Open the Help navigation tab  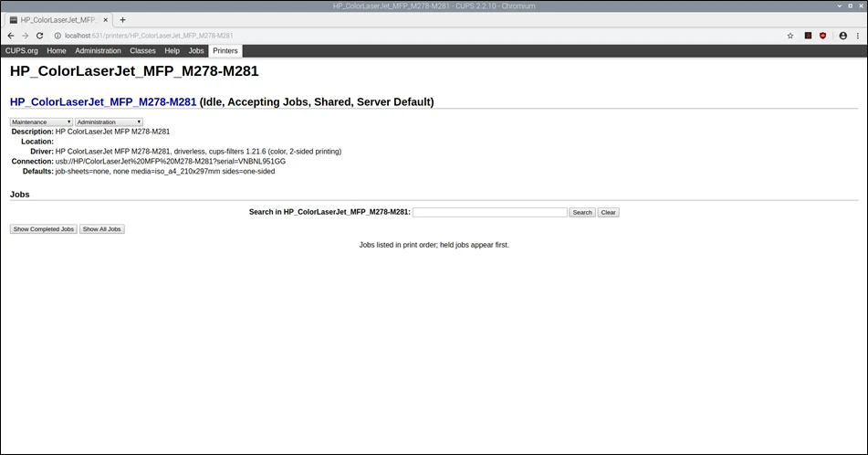click(173, 50)
